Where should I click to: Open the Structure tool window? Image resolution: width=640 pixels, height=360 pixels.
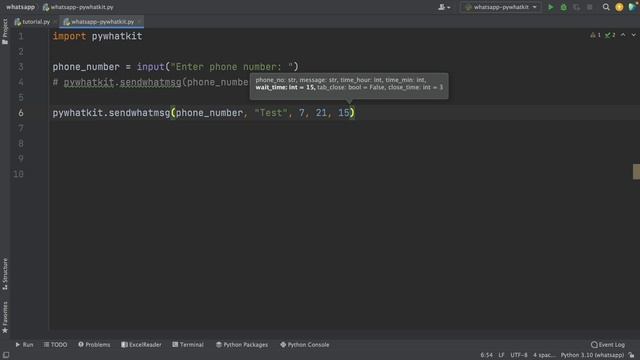pyautogui.click(x=5, y=274)
